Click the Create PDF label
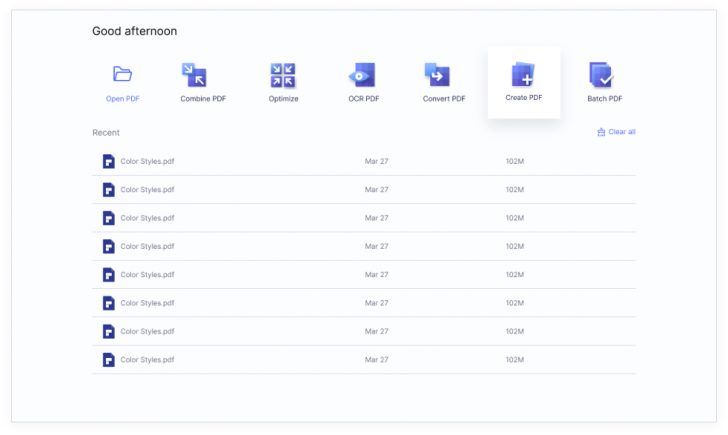Image resolution: width=728 pixels, height=435 pixels. [x=524, y=97]
